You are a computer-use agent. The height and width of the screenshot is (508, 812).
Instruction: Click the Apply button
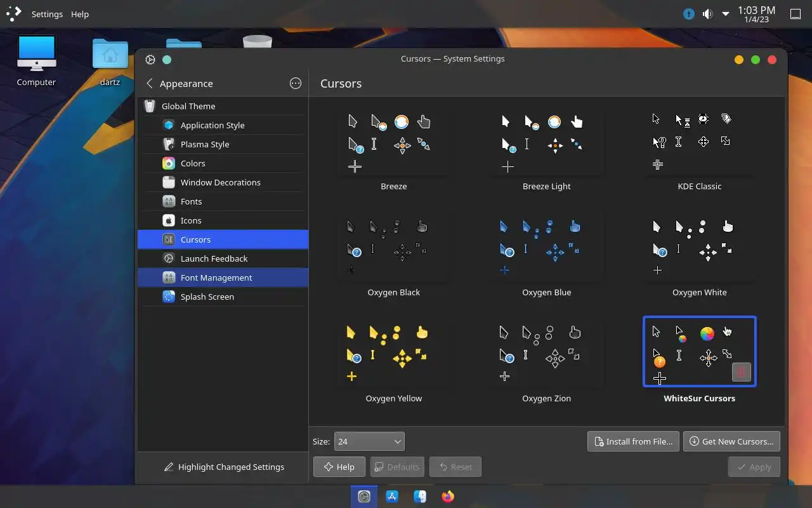point(754,467)
